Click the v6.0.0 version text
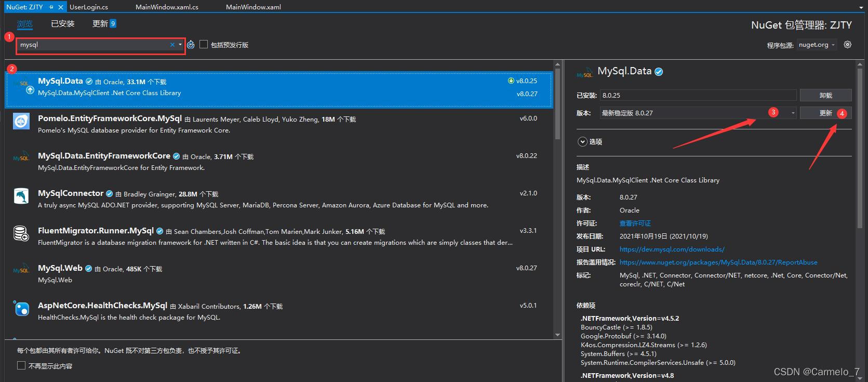868x382 pixels. point(528,118)
